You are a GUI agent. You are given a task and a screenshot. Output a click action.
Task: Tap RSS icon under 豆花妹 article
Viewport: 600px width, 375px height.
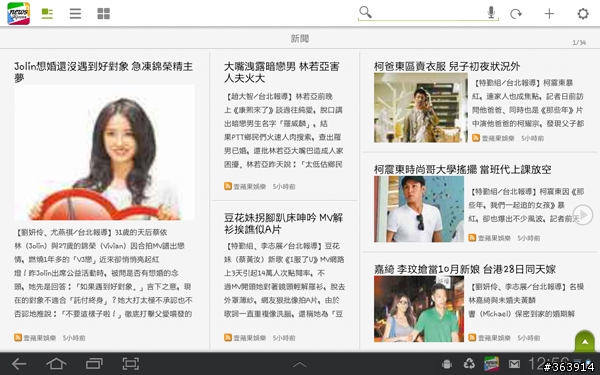tap(228, 338)
